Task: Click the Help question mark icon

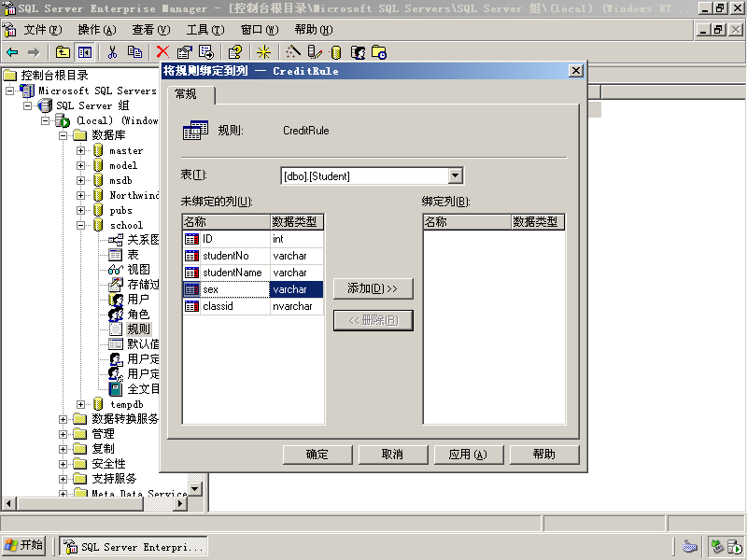Action: tap(235, 52)
